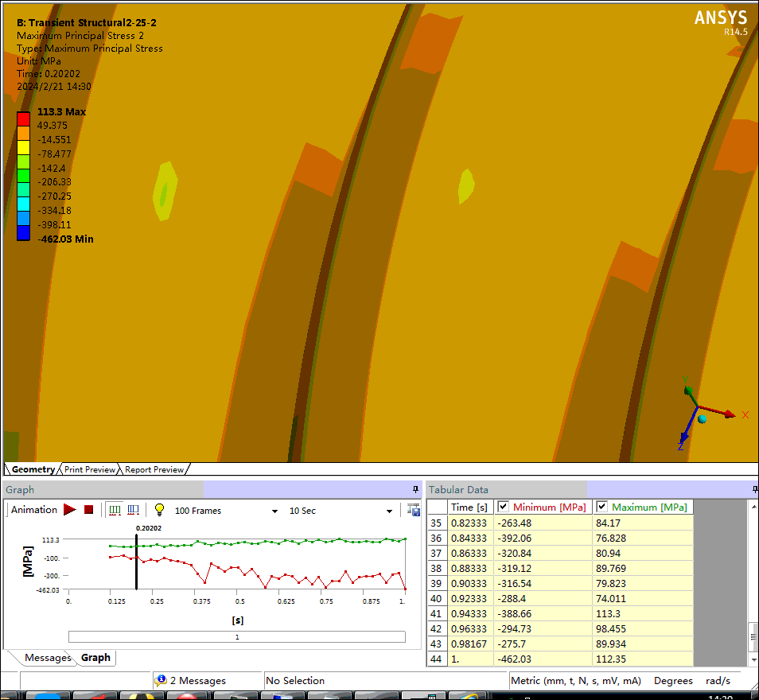Image resolution: width=759 pixels, height=700 pixels.
Task: Click the 113.3 Max legend label
Action: (x=61, y=112)
